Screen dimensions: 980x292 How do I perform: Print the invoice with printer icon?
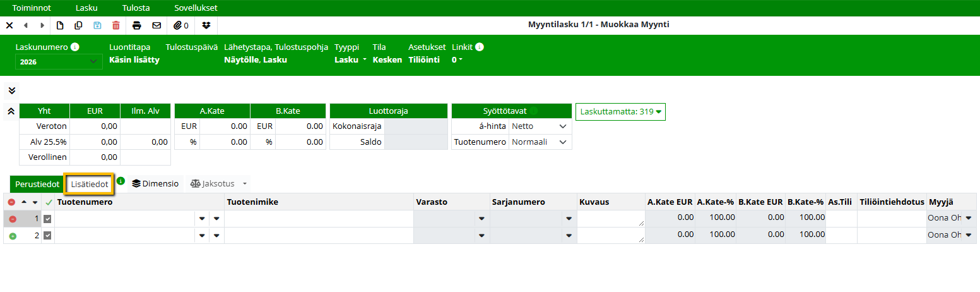[x=137, y=25]
